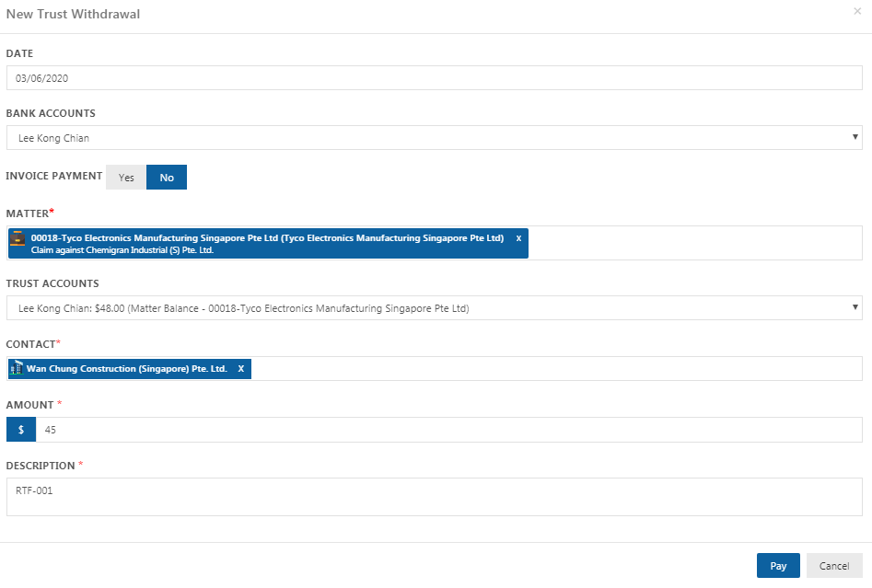
Task: Set Invoice Payment to No
Action: click(167, 178)
